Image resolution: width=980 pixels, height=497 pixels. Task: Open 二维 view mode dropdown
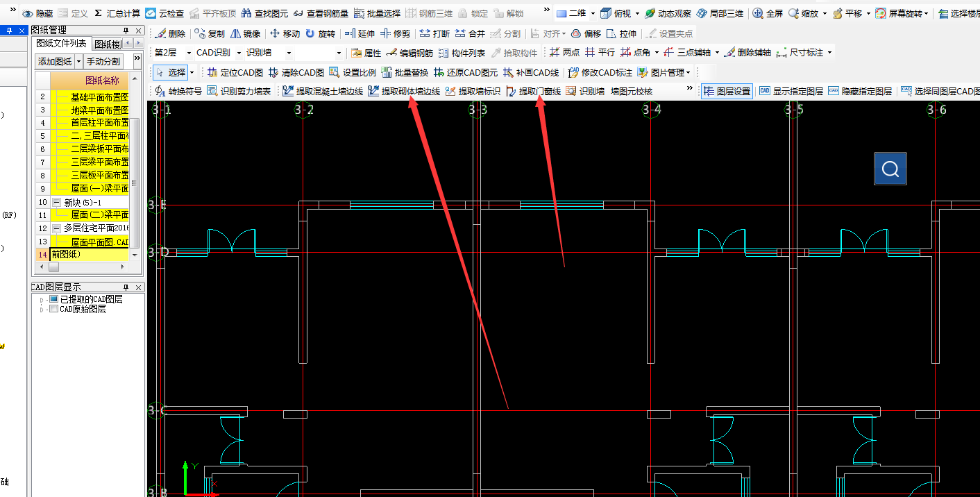point(593,13)
